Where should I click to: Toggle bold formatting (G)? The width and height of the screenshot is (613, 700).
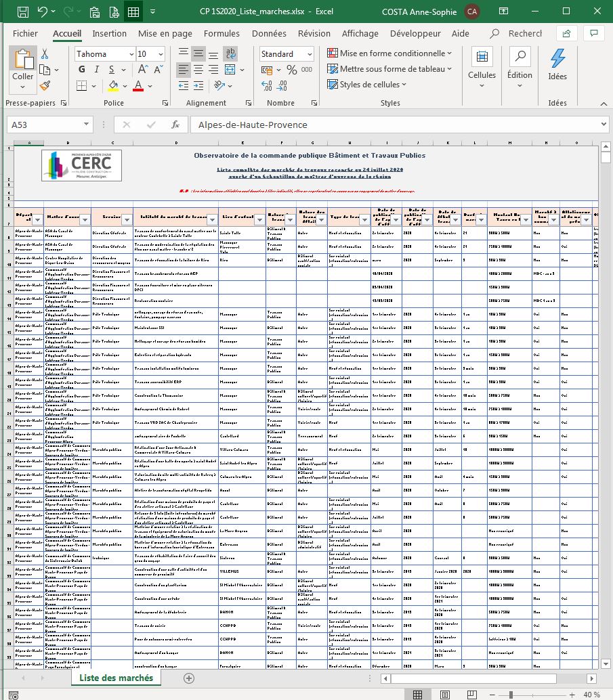(x=82, y=69)
